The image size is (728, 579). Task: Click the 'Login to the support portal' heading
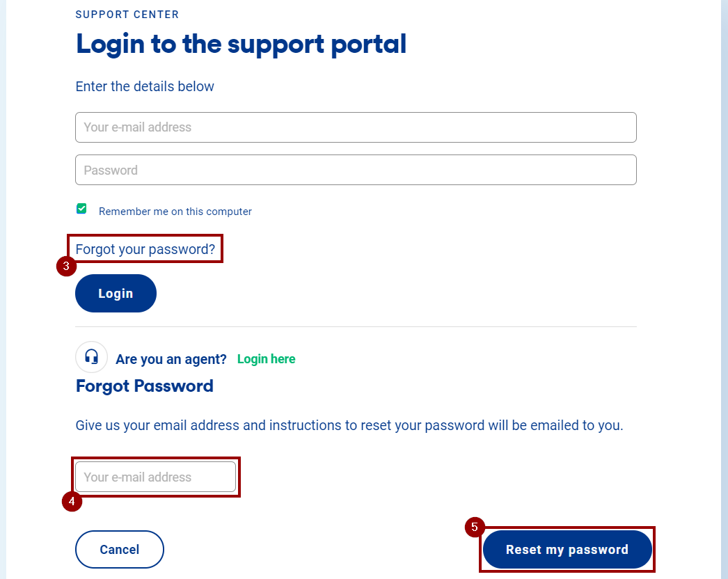pyautogui.click(x=241, y=44)
